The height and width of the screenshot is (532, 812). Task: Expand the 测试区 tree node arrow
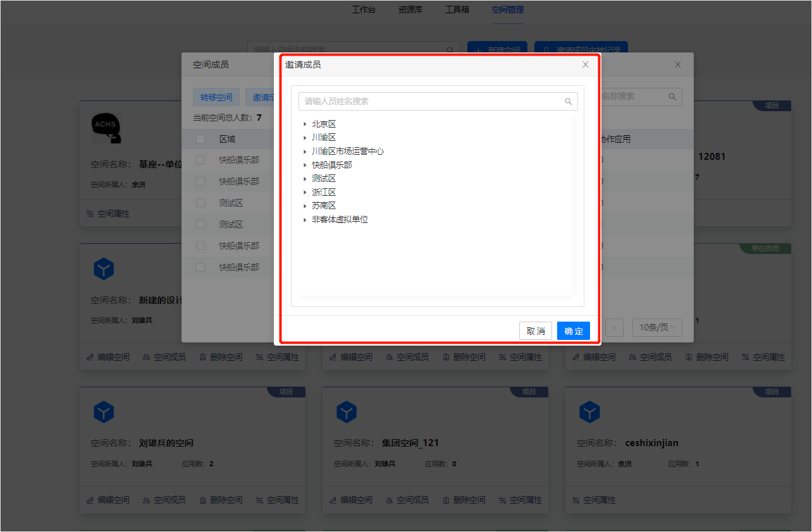[x=305, y=179]
